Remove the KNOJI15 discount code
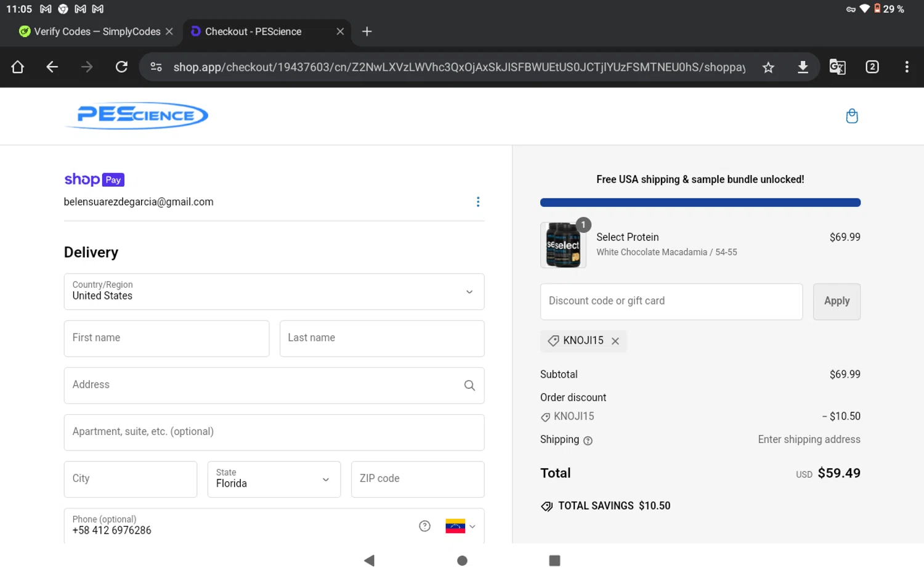The height and width of the screenshot is (578, 924). 615,341
